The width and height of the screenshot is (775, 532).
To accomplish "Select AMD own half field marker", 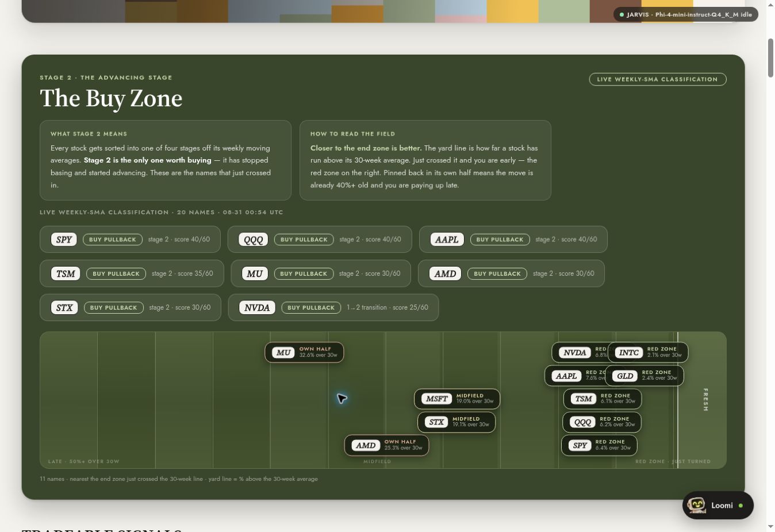I will tap(386, 445).
